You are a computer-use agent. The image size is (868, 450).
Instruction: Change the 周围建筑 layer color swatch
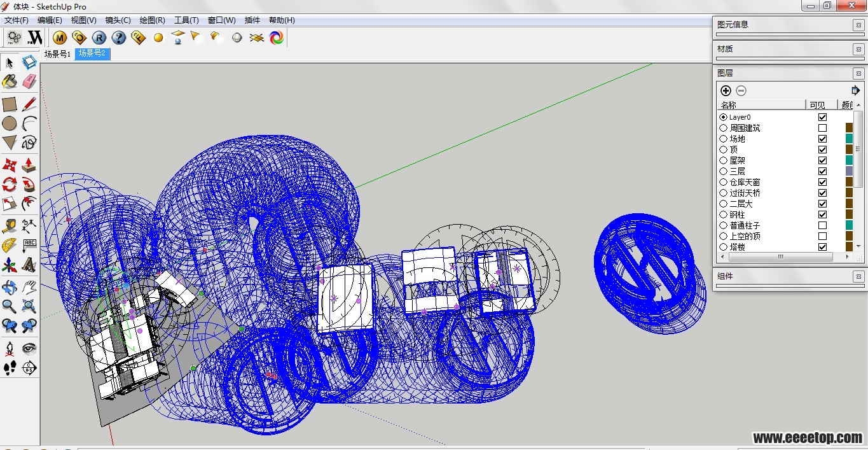849,128
